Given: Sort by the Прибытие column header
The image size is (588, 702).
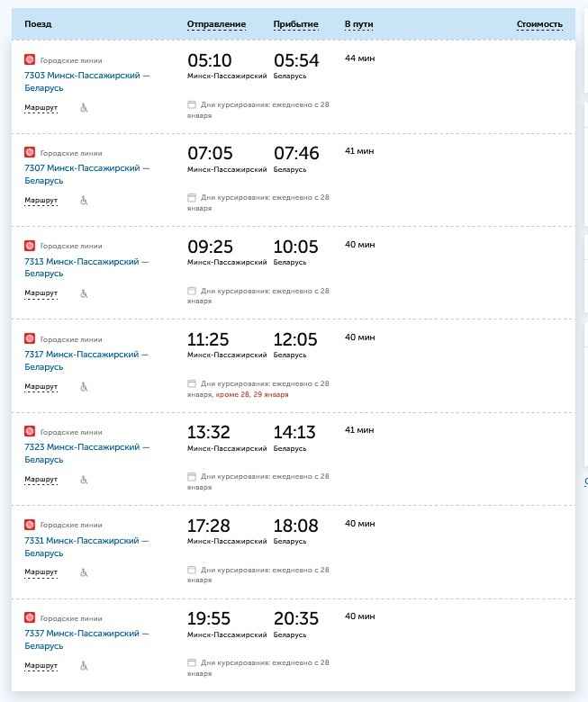Looking at the screenshot, I should [295, 24].
